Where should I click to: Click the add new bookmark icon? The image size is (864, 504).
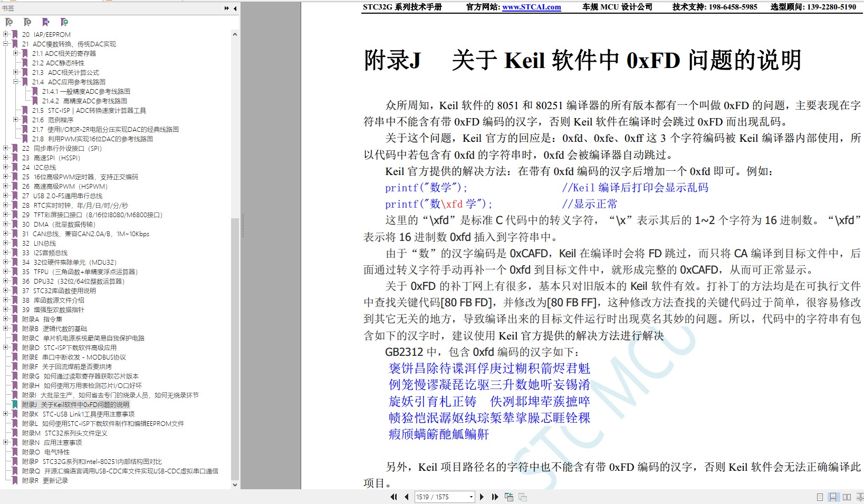[x=27, y=22]
